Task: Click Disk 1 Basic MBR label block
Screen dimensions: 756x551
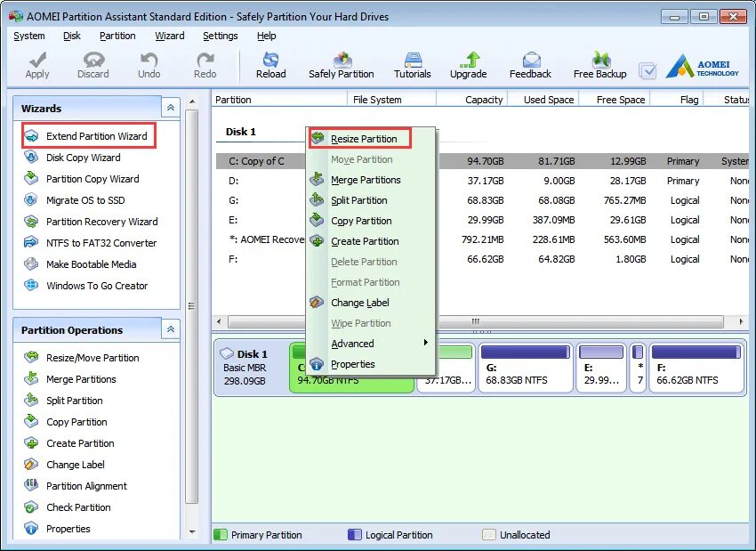Action: pyautogui.click(x=251, y=368)
